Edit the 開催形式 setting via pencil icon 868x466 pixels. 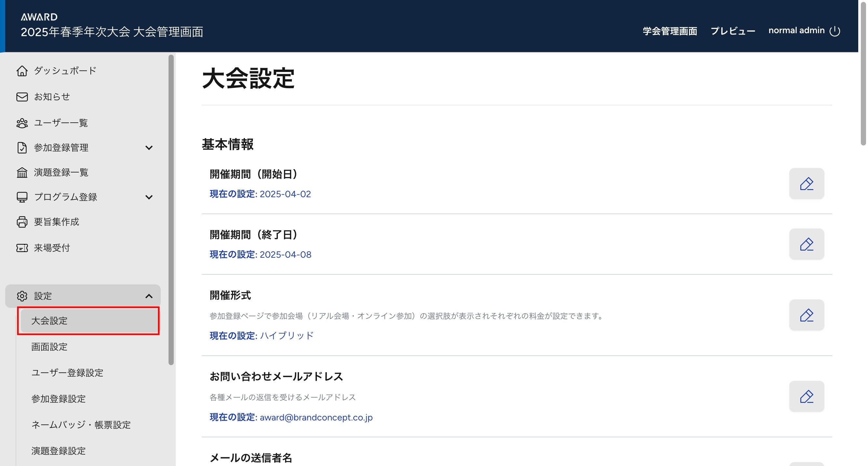[806, 315]
